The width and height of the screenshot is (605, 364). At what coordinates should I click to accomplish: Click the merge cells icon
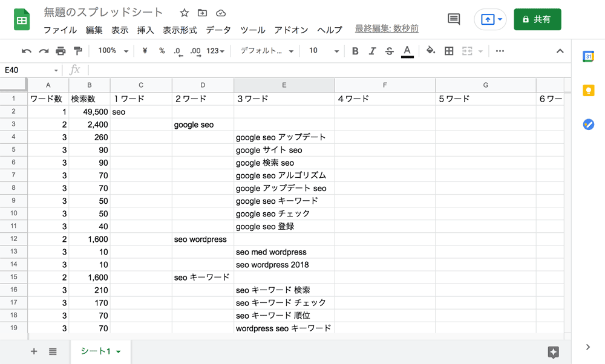pos(467,51)
